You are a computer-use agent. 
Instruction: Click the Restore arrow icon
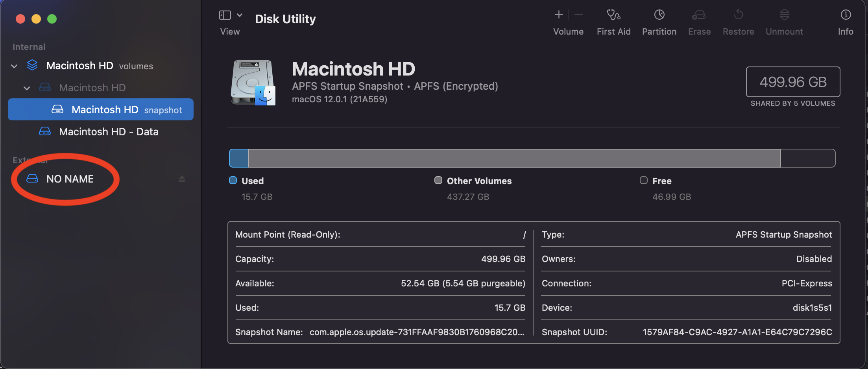pos(739,15)
